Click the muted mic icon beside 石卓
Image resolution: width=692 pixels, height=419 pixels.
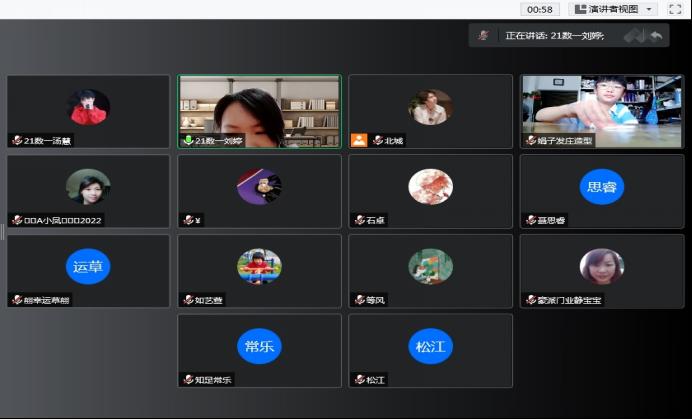click(x=359, y=220)
